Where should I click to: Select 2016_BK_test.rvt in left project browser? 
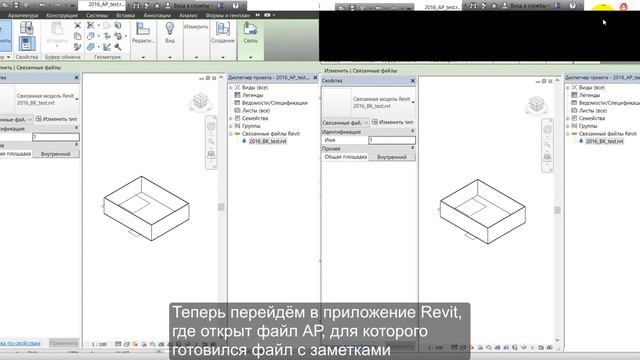point(268,141)
